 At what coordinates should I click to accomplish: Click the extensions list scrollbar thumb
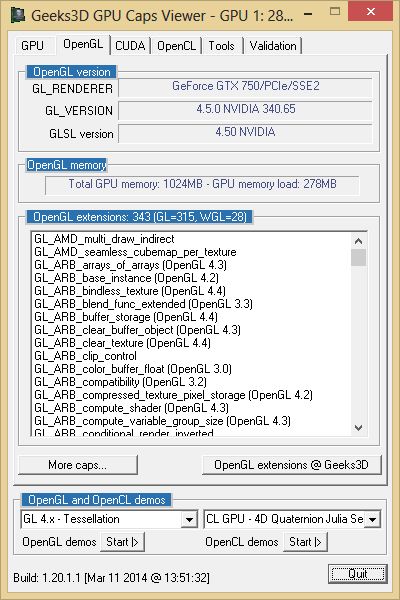pyautogui.click(x=358, y=258)
